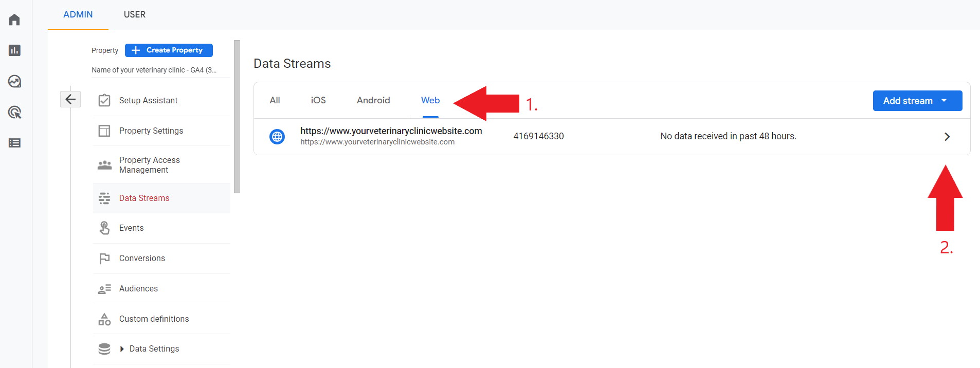
Task: Open the Configure list icon in sidebar
Action: click(14, 143)
